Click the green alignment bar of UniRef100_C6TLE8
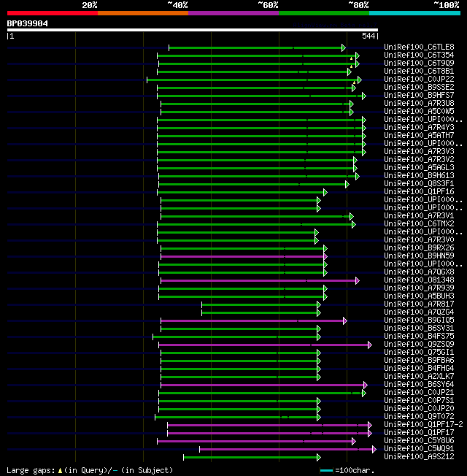Screen dimensions: 467x476 pos(257,47)
